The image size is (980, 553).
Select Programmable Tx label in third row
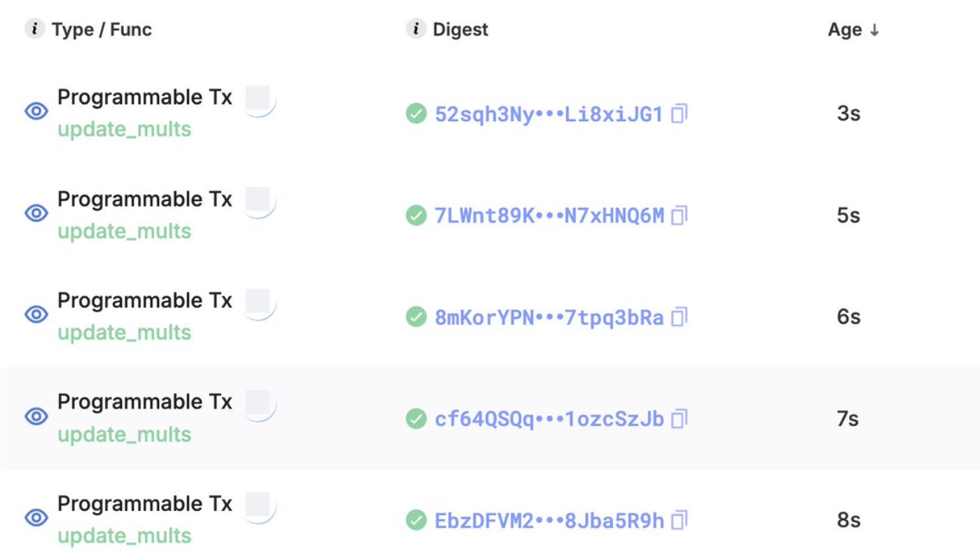coord(144,300)
